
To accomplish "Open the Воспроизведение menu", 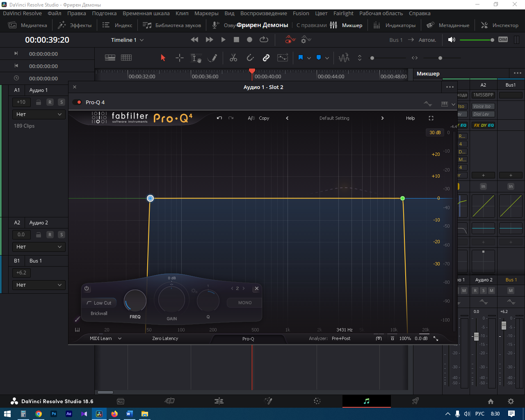I will coord(263,13).
